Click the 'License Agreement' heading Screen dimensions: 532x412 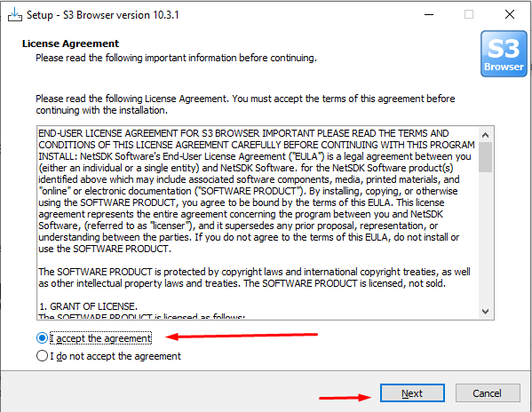tap(70, 44)
